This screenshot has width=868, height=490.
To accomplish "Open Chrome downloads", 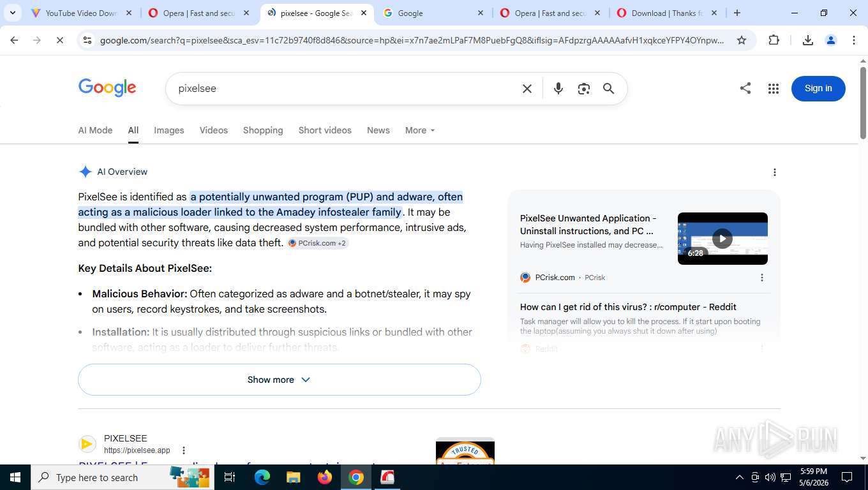I will click(807, 40).
